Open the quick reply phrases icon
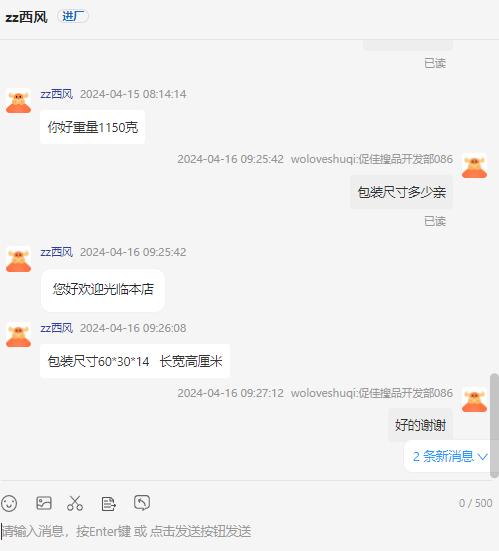Screen dimensions: 499x551 (x=109, y=504)
